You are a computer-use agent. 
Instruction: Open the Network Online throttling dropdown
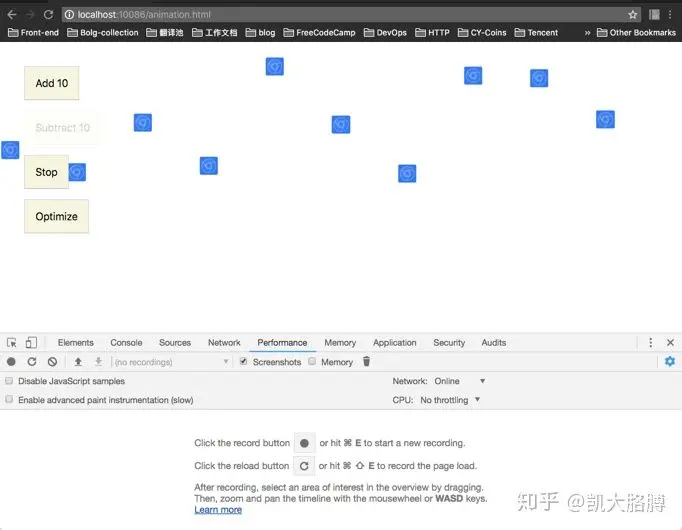460,381
